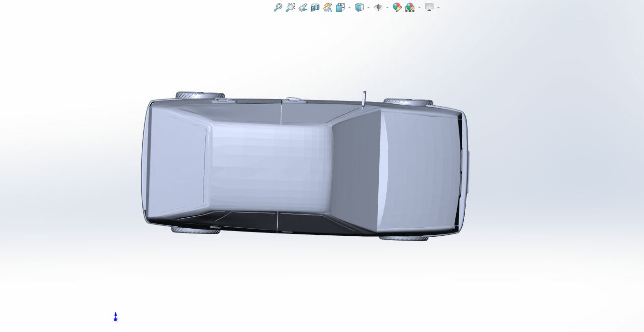644x332 pixels.
Task: Open the Edit Appearance tool
Action: (397, 7)
